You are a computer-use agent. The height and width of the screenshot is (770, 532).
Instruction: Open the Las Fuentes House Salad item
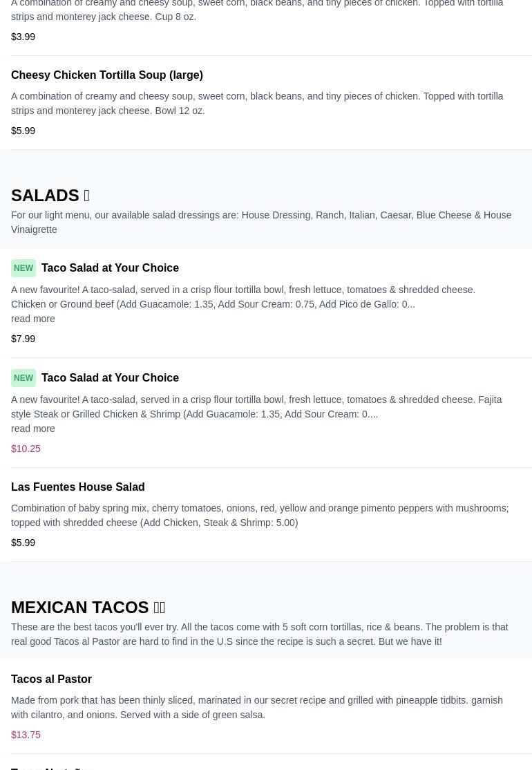tap(78, 487)
